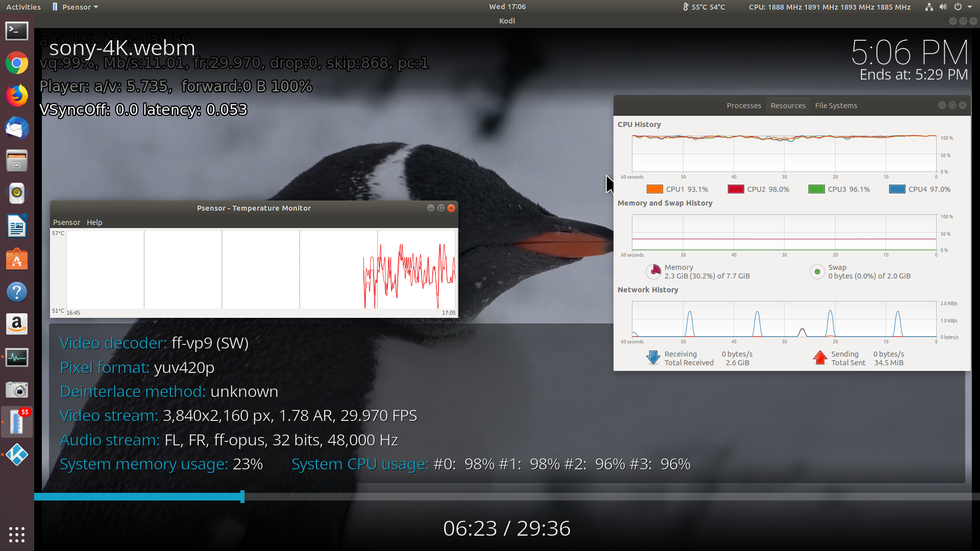Click the Video decoder ff-vp9 (SW) line
Screen dimensions: 980x551
click(x=154, y=343)
